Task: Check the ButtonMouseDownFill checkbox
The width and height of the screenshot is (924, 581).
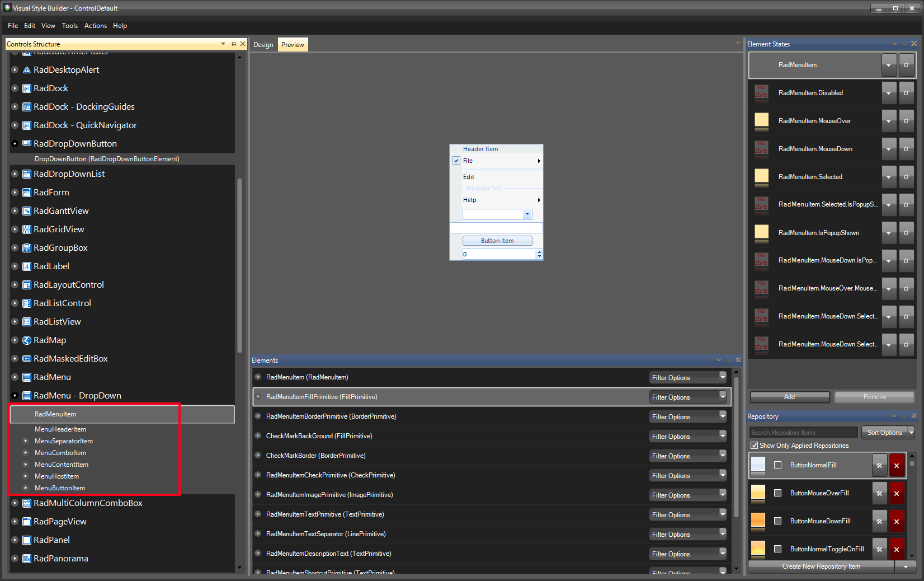Action: coord(777,521)
